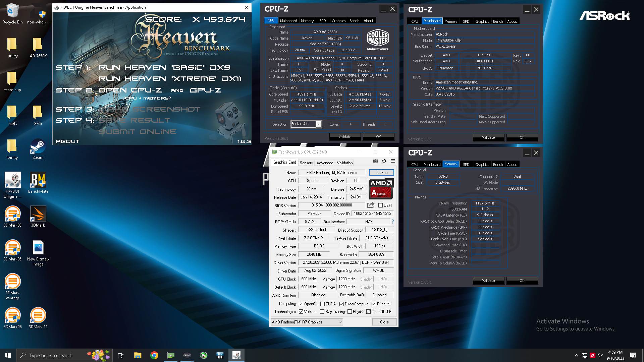Switch to Validation tab in GPU-Z
This screenshot has width=644, height=362.
[345, 163]
